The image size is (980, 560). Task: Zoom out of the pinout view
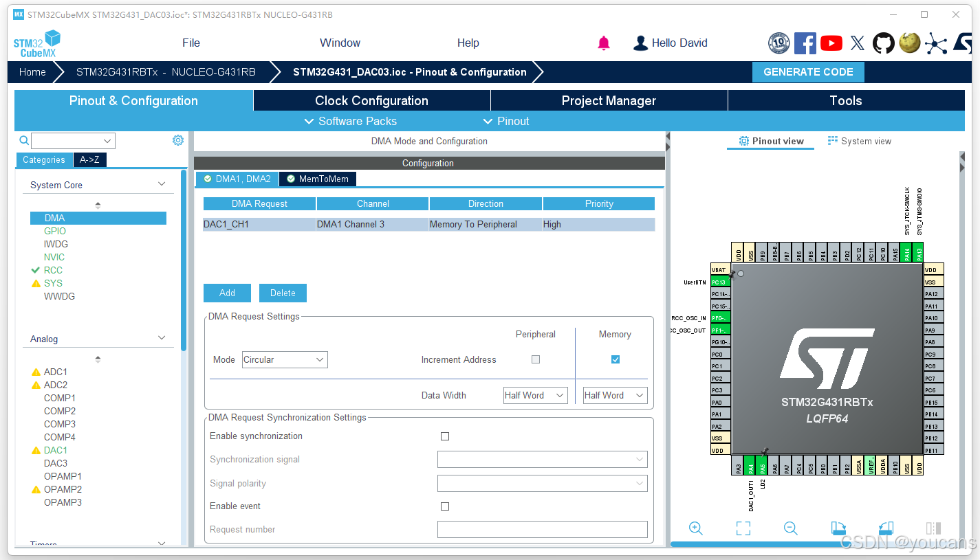790,528
